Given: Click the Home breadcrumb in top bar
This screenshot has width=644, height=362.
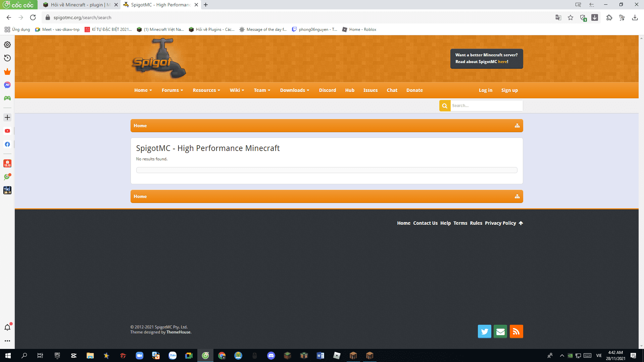Looking at the screenshot, I should 140,125.
